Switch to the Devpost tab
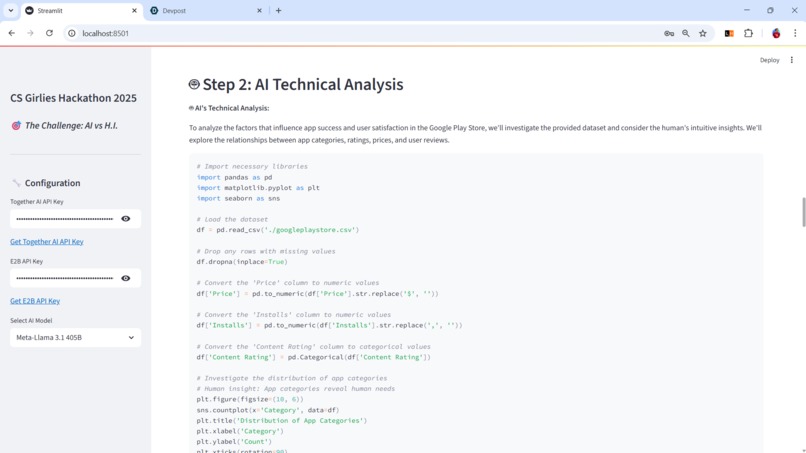The width and height of the screenshot is (806, 453). point(206,10)
